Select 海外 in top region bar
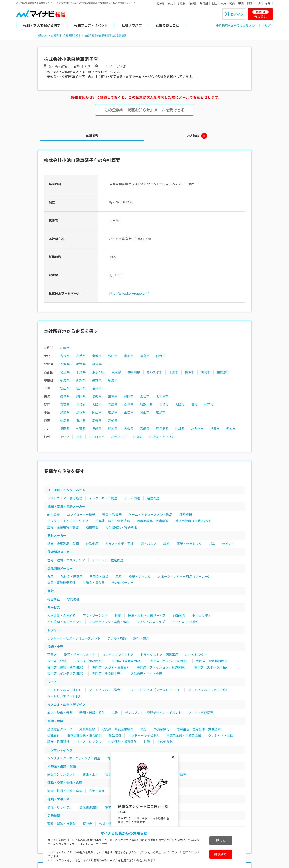 267,3
